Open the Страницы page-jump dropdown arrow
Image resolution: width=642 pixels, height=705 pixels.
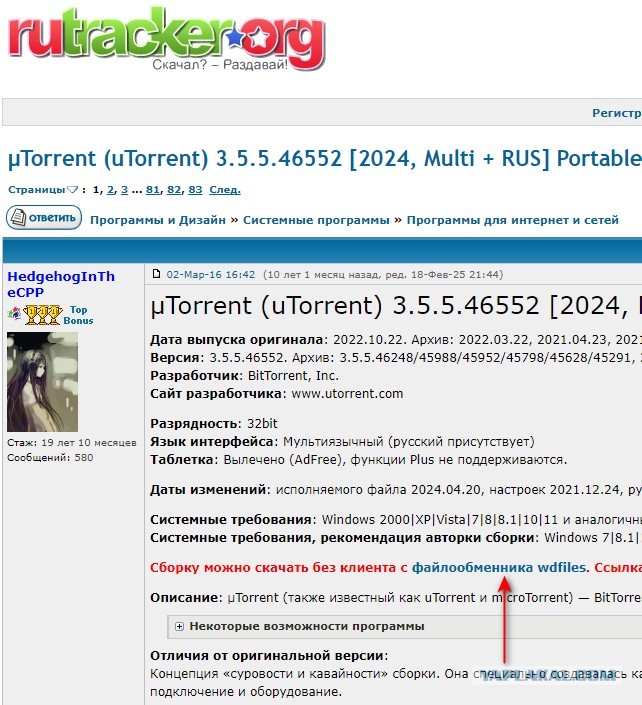coord(72,190)
